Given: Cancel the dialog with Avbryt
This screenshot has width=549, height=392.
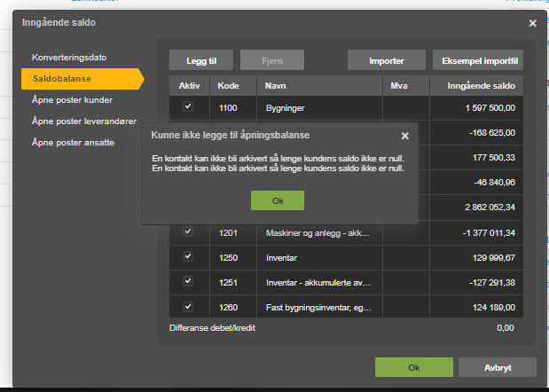Looking at the screenshot, I should click(497, 367).
